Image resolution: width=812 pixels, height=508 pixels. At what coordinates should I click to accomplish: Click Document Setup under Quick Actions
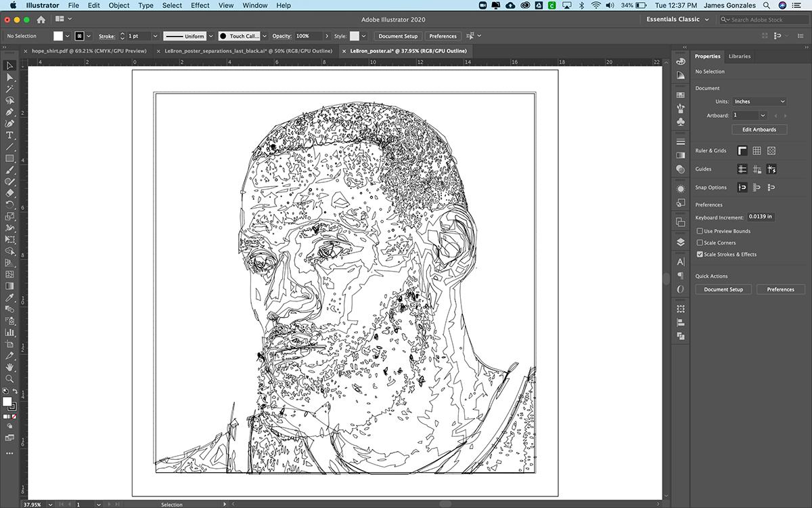coord(723,289)
